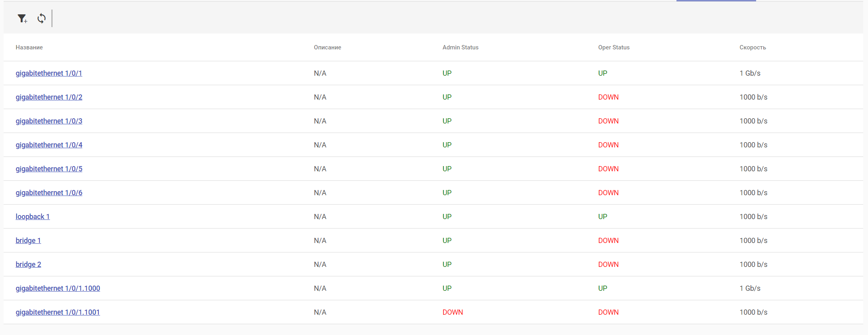Open the bridge 1 interface link
Viewport: 868px width, 335px height.
[x=28, y=241]
